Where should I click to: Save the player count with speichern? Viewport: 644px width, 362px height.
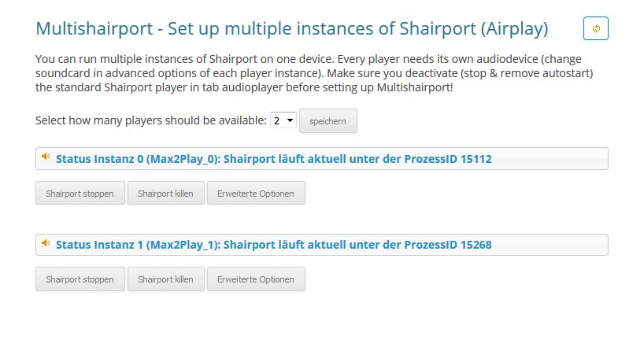(x=328, y=121)
